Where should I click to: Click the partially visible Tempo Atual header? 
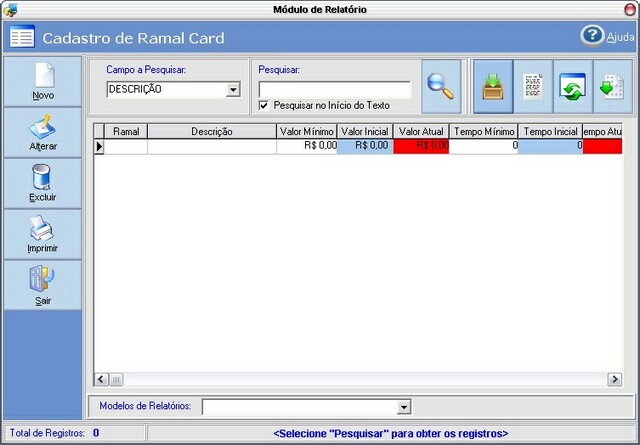tap(602, 131)
